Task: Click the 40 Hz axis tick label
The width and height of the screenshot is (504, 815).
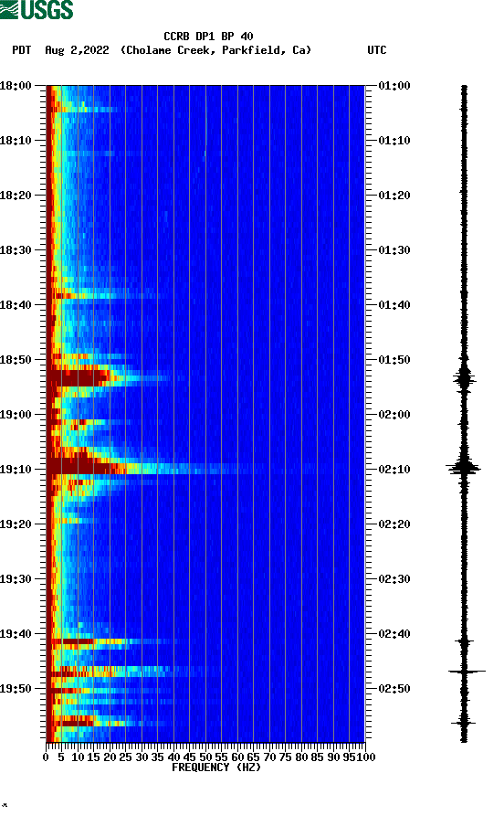Action: tap(173, 757)
